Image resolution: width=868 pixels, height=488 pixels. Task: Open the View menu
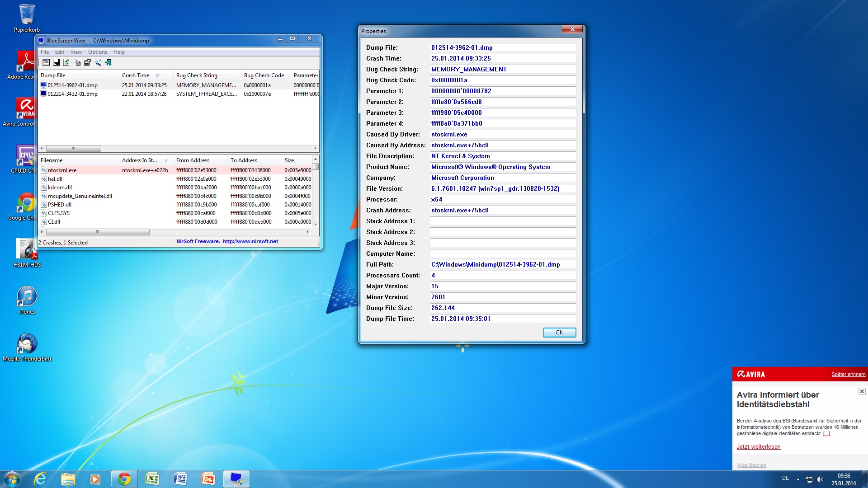click(x=76, y=52)
